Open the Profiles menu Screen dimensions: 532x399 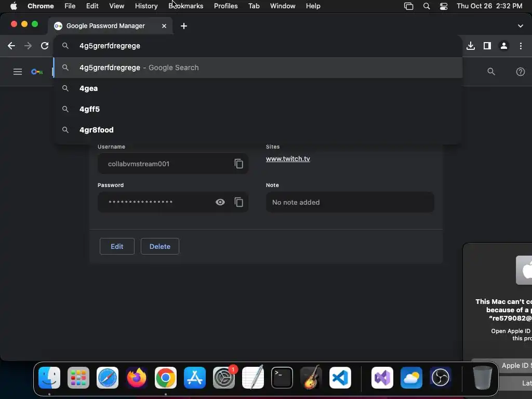click(x=225, y=6)
